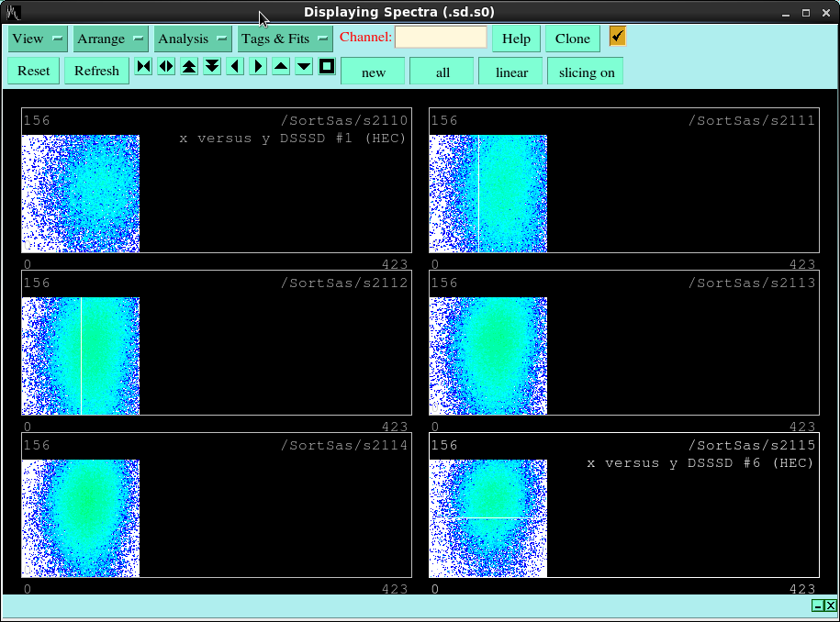Open the Arrange dropdown menu
The height and width of the screenshot is (622, 840).
click(x=110, y=39)
